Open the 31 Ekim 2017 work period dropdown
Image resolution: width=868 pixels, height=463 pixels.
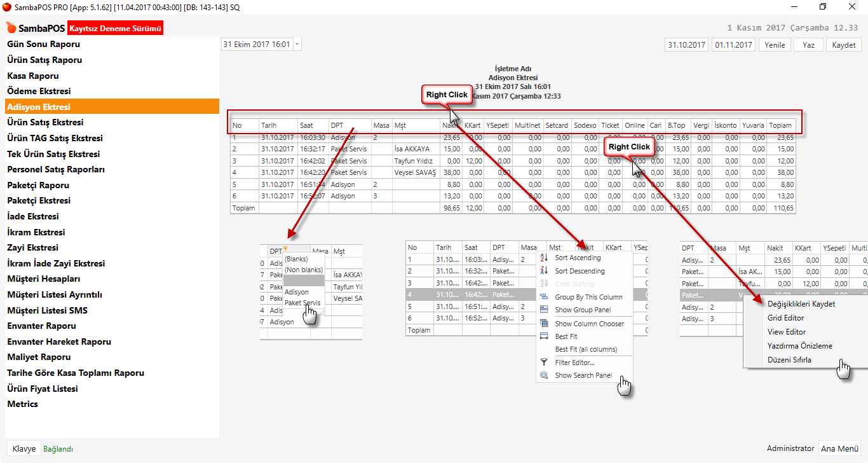tap(297, 45)
